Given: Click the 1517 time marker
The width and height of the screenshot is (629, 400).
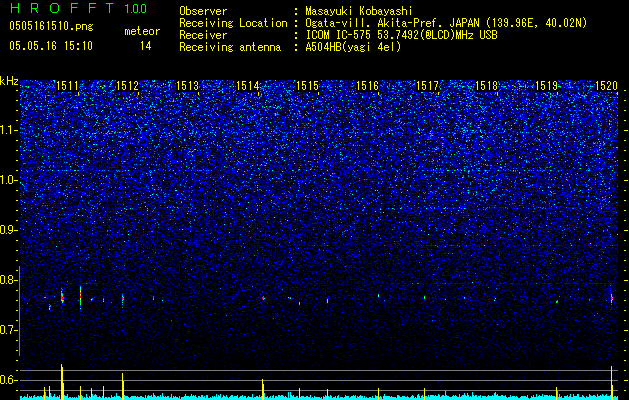Looking at the screenshot, I should click(428, 85).
